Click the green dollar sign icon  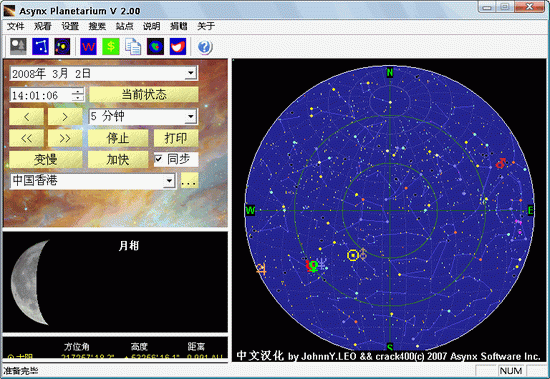(111, 47)
